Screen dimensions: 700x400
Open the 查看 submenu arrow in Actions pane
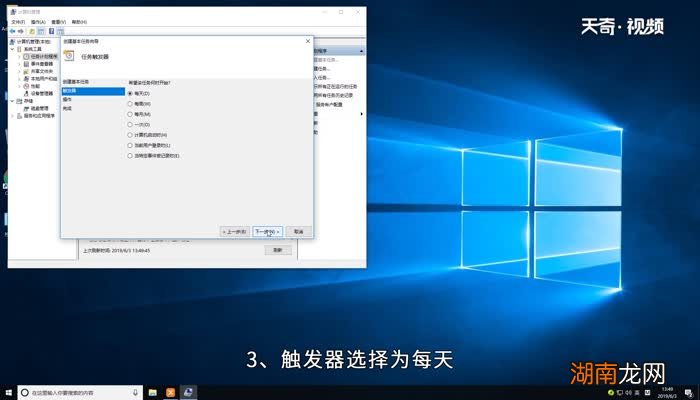pyautogui.click(x=361, y=114)
